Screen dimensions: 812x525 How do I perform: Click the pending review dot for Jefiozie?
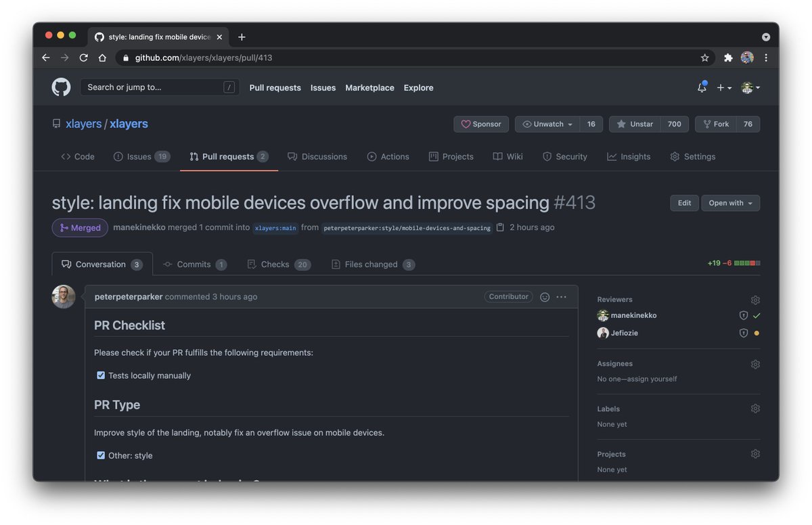[757, 333]
